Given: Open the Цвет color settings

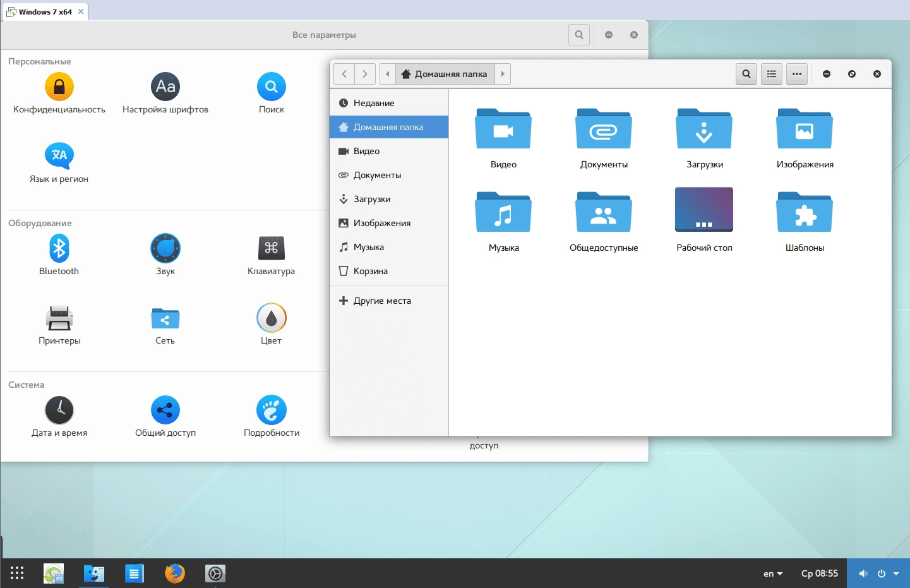Looking at the screenshot, I should 272,325.
